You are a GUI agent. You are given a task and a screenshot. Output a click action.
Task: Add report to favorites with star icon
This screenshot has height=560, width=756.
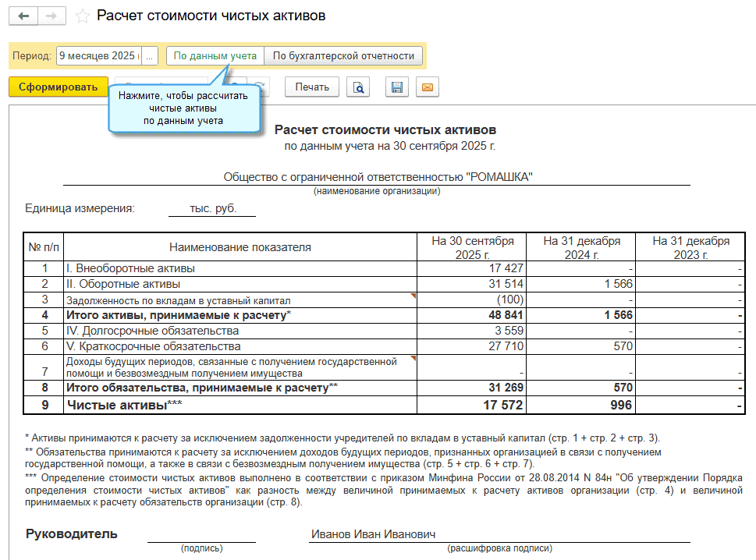tap(82, 16)
